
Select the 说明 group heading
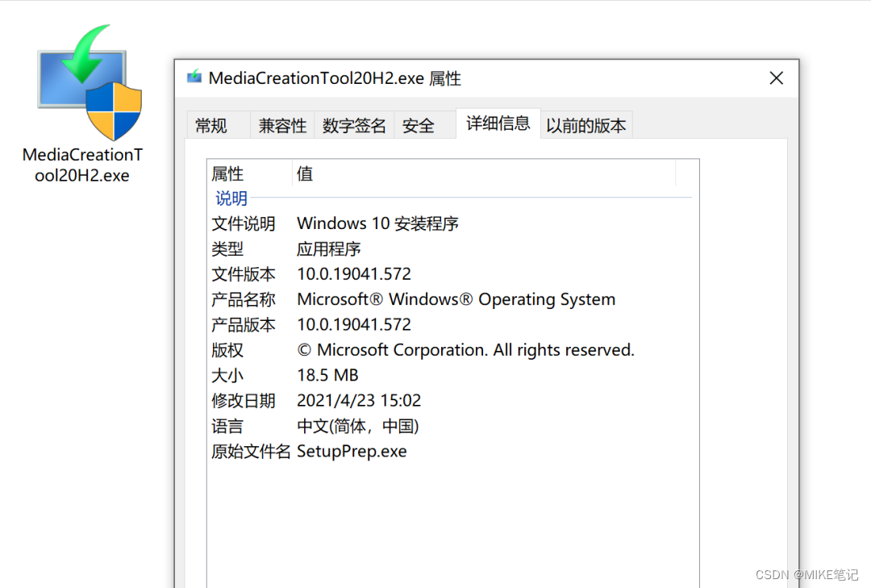(x=231, y=198)
